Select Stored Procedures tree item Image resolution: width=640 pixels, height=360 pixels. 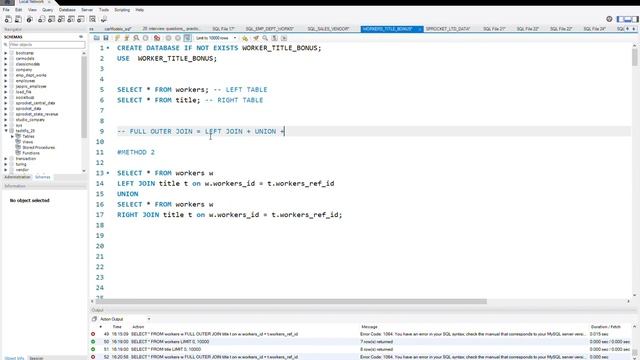(38, 147)
